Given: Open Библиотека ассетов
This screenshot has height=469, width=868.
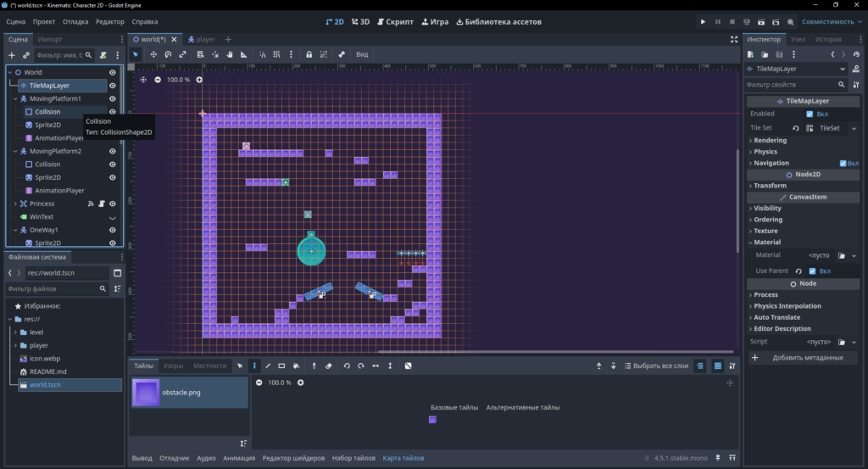Looking at the screenshot, I should pos(498,21).
